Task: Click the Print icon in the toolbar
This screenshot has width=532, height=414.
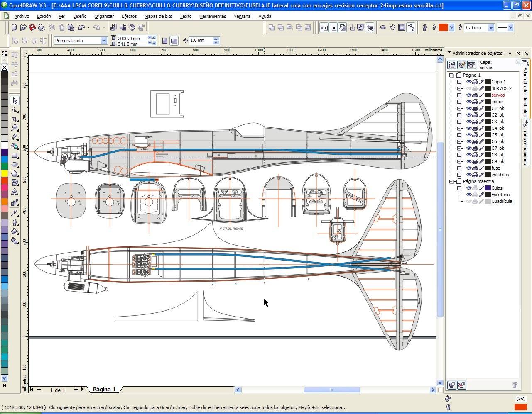Action: 42,27
